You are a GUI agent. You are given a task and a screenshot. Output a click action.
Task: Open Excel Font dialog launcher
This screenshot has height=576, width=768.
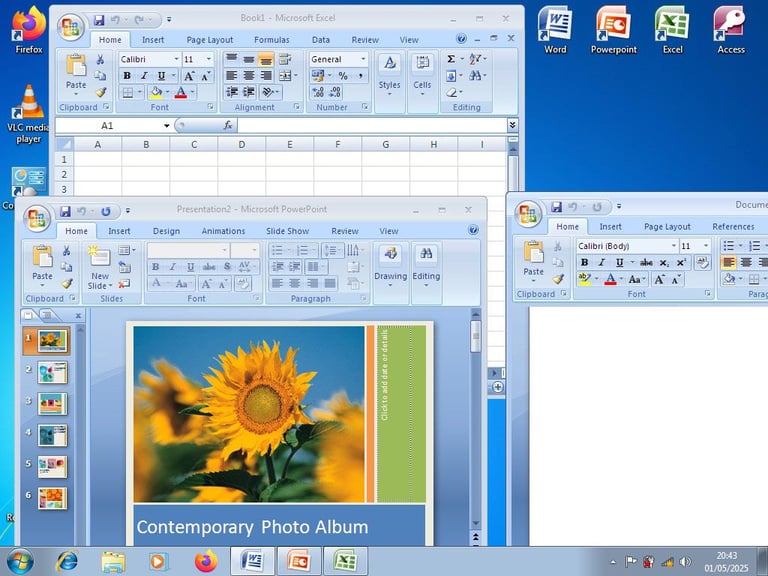(x=211, y=107)
